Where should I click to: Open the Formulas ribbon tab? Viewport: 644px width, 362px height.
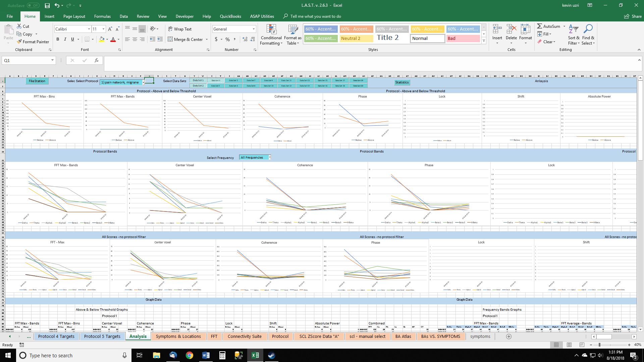(102, 16)
